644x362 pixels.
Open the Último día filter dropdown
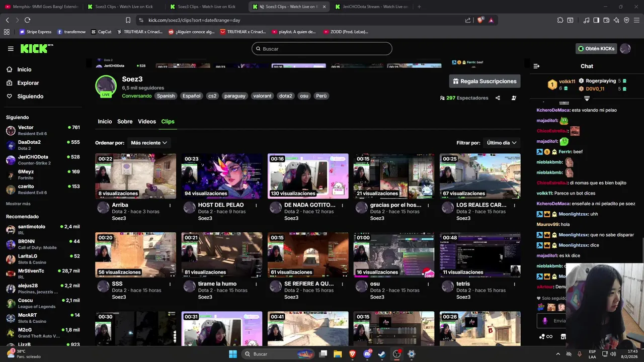point(502,143)
